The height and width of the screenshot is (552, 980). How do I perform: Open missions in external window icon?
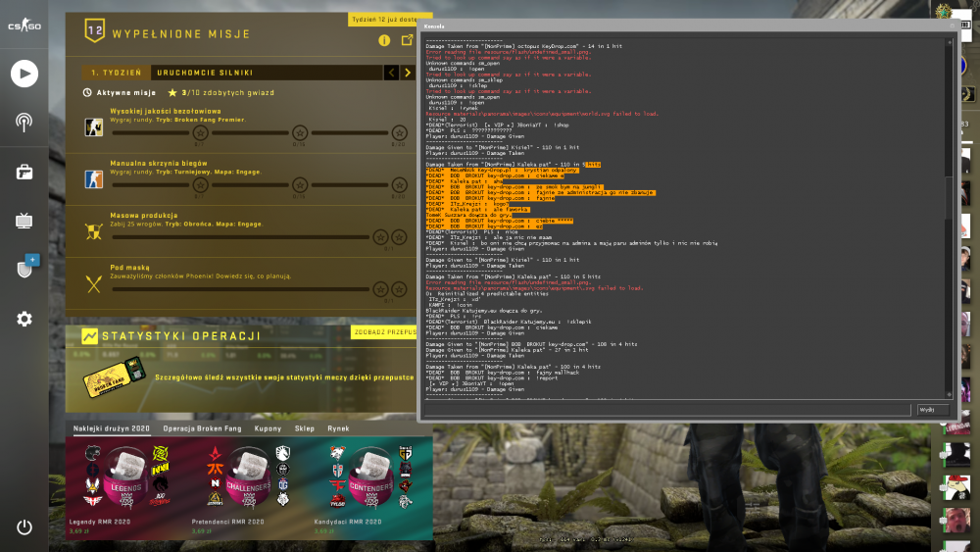(408, 40)
